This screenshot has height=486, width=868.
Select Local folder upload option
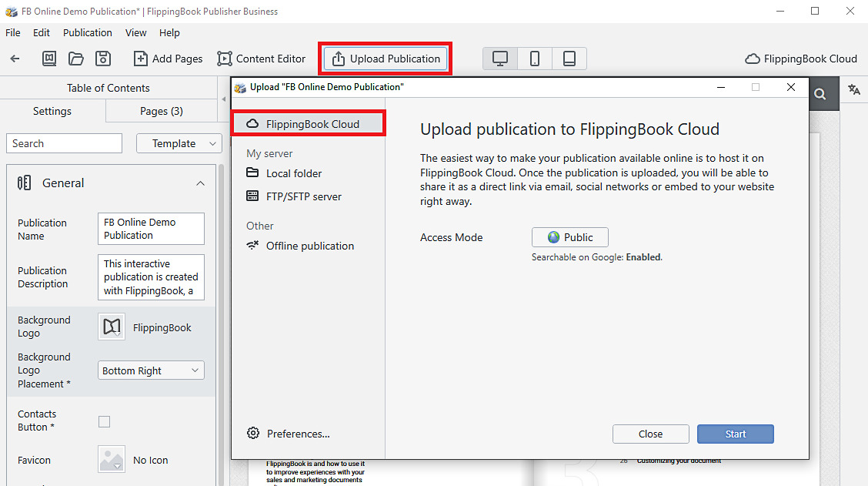pos(283,173)
